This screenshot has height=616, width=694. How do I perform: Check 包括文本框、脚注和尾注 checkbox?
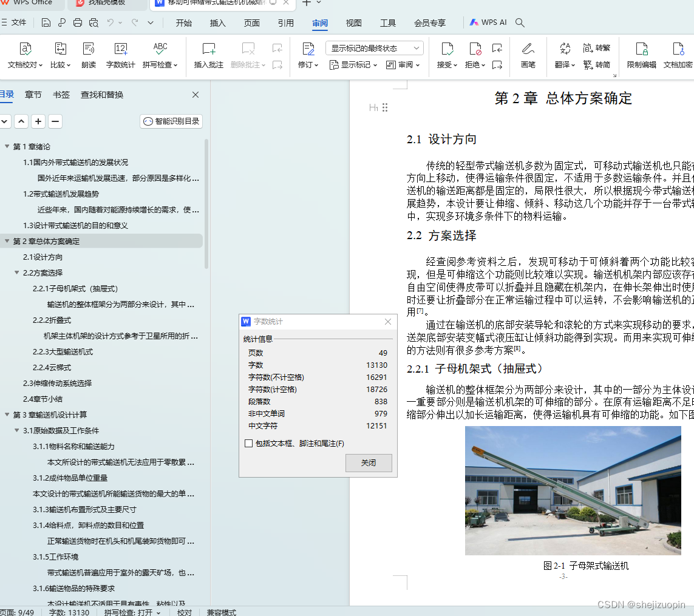point(249,443)
